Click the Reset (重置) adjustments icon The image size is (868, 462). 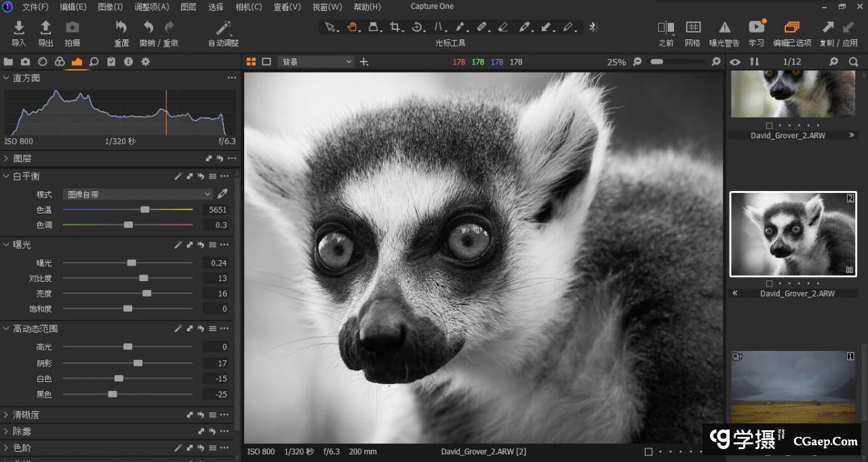121,28
